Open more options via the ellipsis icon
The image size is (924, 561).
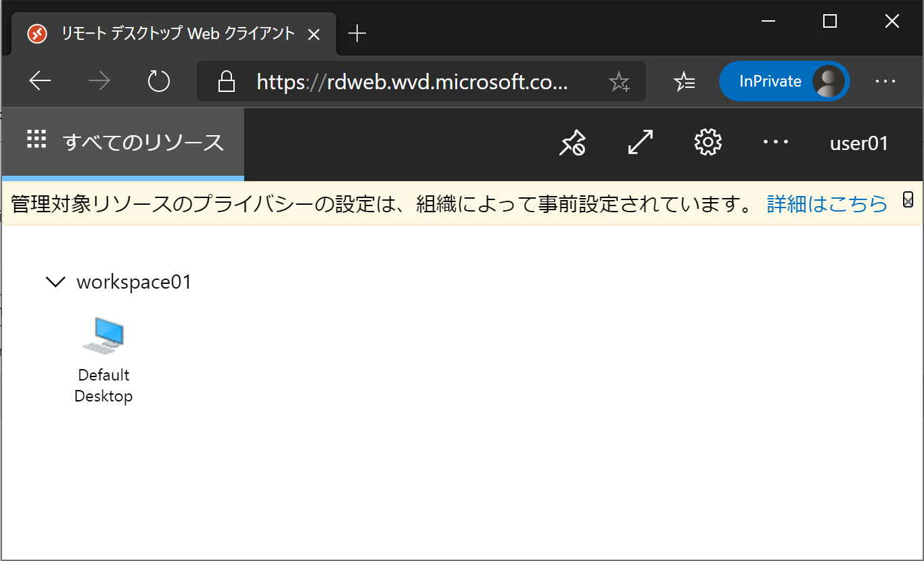point(775,143)
